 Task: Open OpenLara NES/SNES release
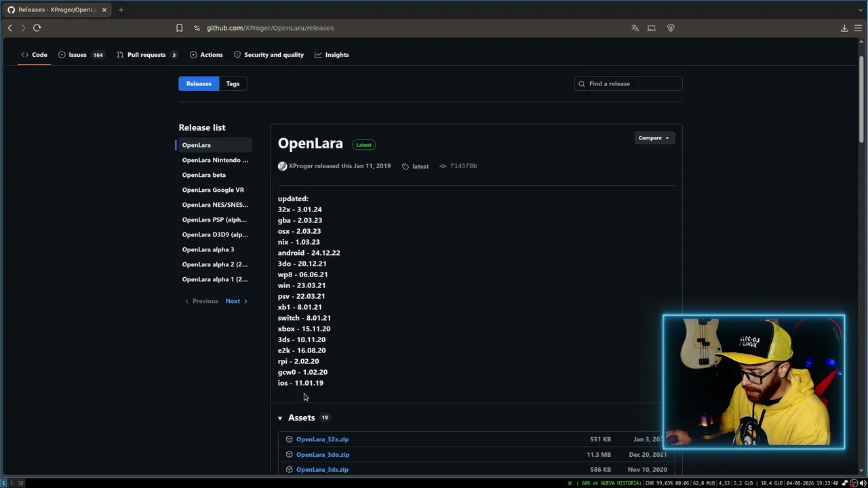pyautogui.click(x=215, y=205)
